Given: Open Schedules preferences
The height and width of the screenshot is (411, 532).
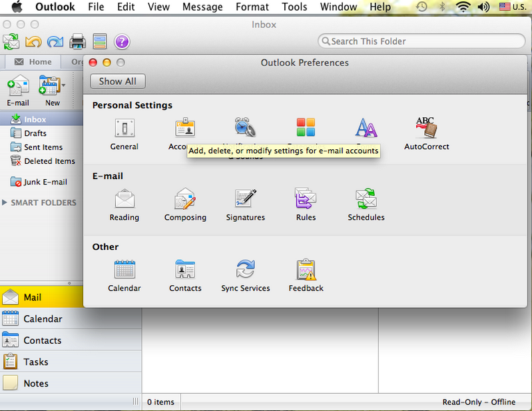Looking at the screenshot, I should coord(366,205).
